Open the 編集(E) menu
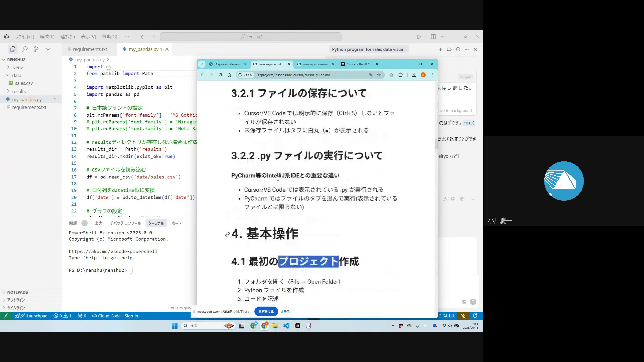644x362 pixels. [47, 37]
